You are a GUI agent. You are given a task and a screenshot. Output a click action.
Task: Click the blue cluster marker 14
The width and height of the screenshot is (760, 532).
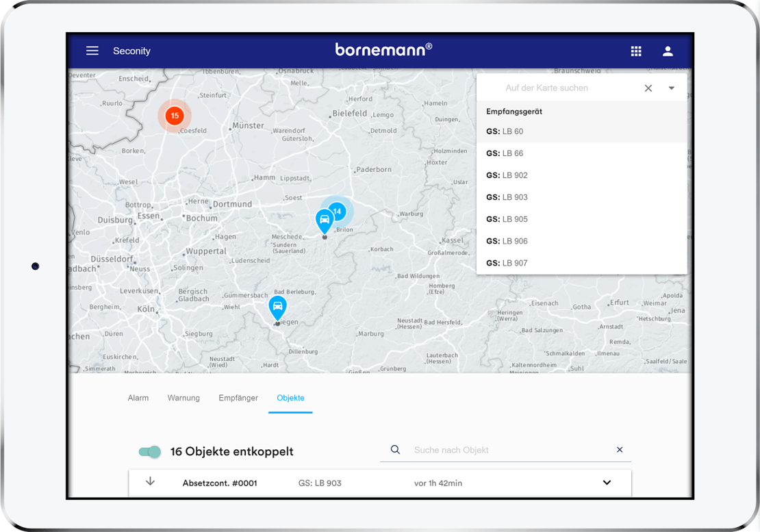coord(338,212)
